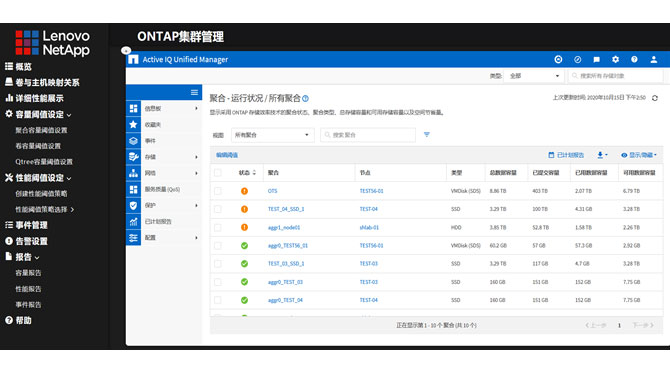670x373 pixels.
Task: Click the protection shield icon in sidebar
Action: (x=133, y=206)
